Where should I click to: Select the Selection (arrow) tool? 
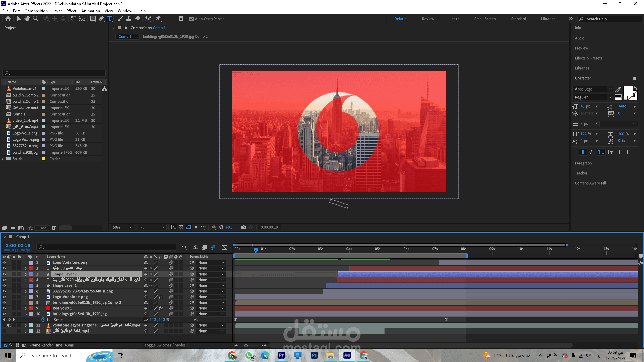click(19, 19)
